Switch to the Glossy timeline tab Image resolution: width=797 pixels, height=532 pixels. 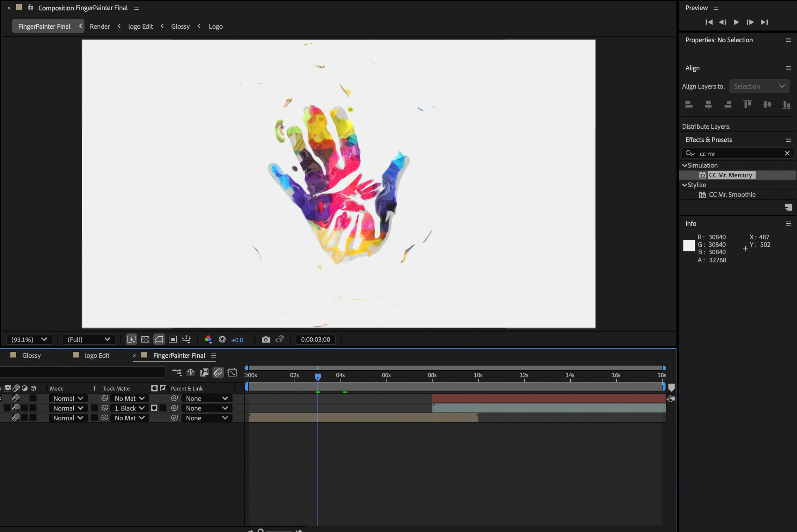(x=31, y=355)
